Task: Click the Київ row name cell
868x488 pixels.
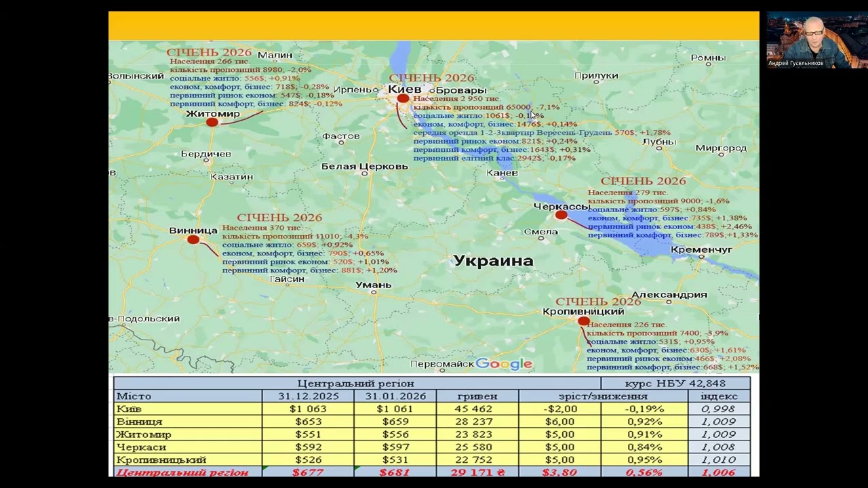Action: coord(188,409)
